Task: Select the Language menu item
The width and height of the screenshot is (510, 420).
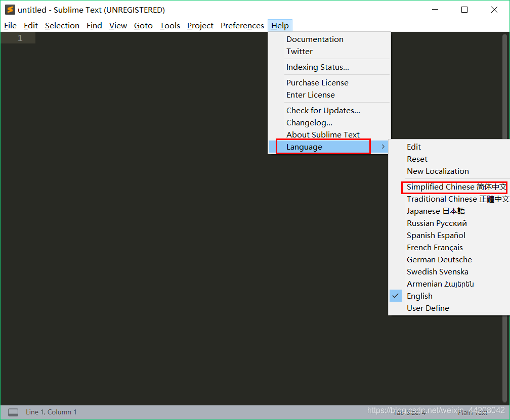Action: pos(329,147)
